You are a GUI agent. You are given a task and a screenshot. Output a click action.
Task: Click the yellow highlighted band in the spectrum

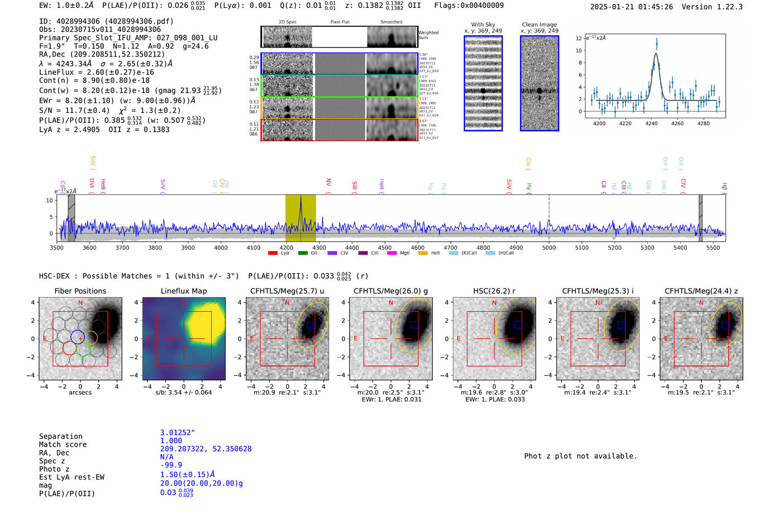point(301,218)
